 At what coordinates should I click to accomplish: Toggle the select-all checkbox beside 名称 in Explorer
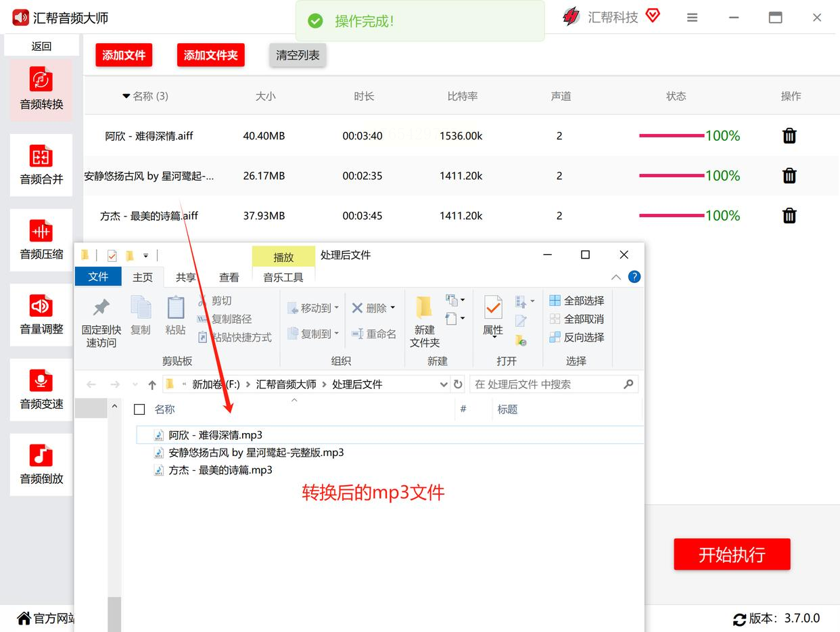139,409
